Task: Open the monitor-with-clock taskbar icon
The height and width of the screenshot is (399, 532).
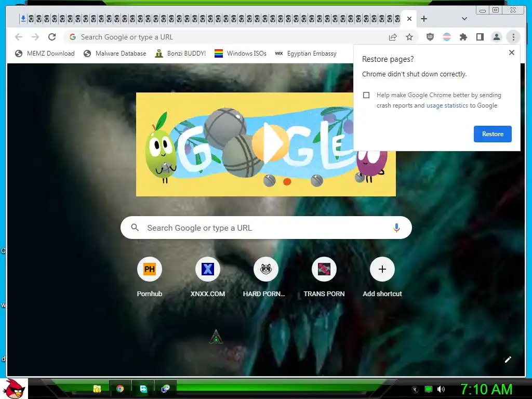Action: coord(166,389)
